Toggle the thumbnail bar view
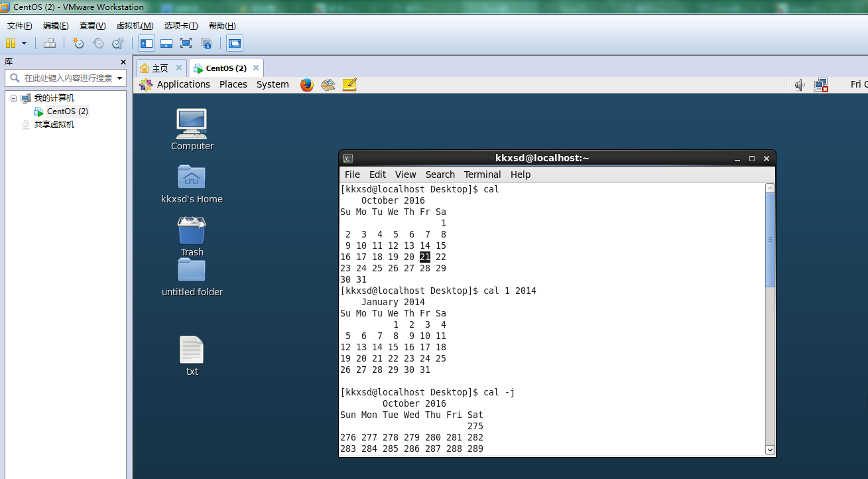 [166, 43]
